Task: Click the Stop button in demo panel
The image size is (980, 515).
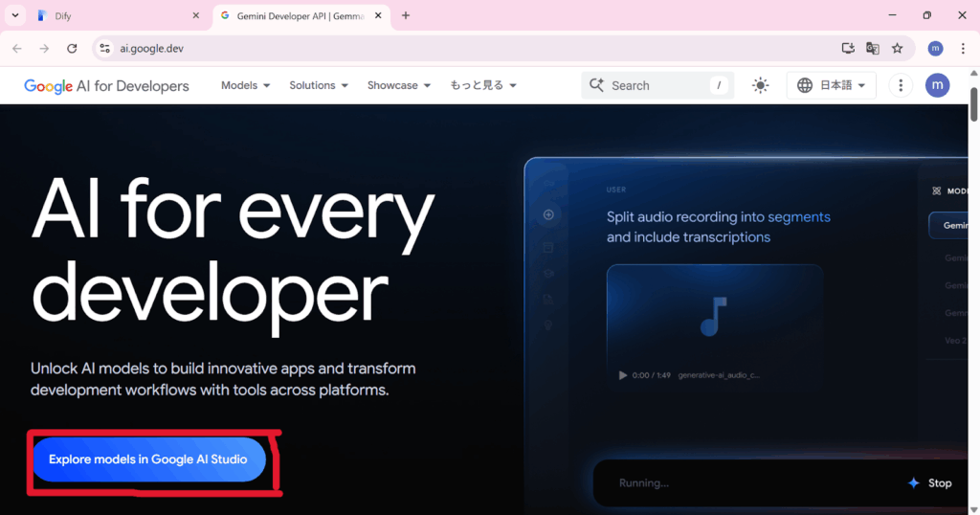Action: click(x=940, y=483)
